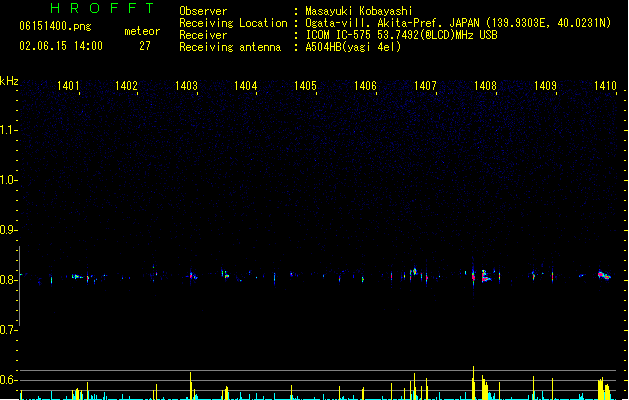Click the 1402 time marker
Image resolution: width=629 pixels, height=400 pixels.
point(126,86)
